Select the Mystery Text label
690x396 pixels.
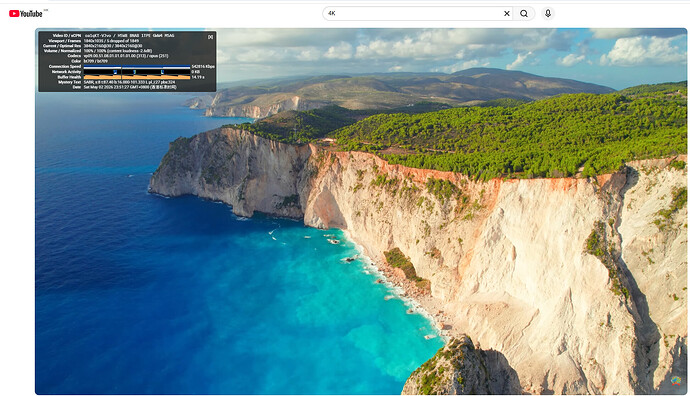pyautogui.click(x=70, y=82)
